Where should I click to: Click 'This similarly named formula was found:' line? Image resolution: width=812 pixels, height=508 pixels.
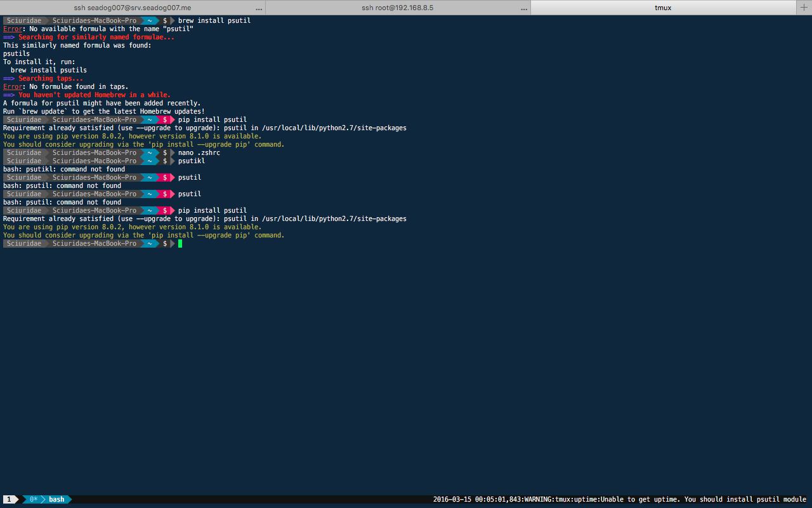click(77, 45)
